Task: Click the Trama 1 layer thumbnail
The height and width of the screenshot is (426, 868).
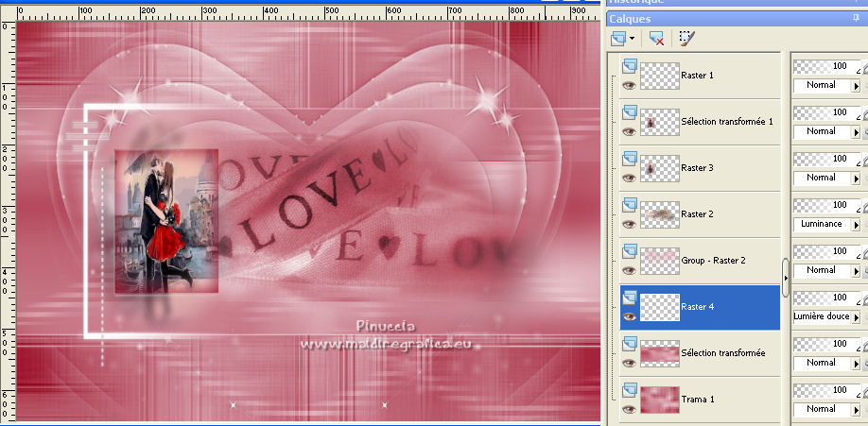Action: pyautogui.click(x=660, y=400)
